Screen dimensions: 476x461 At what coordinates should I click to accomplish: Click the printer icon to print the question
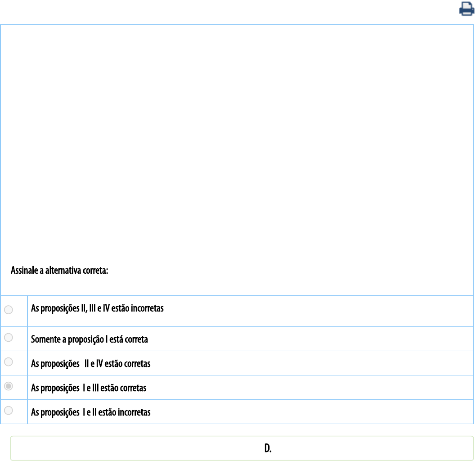[x=466, y=9]
